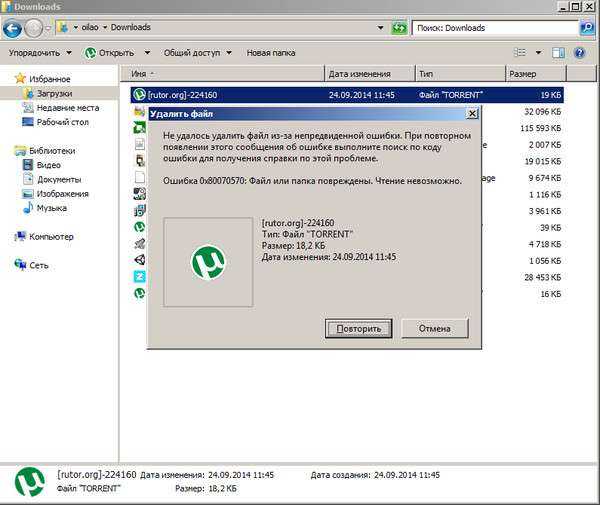Click the star icon beside Избранное
Image resolution: width=600 pixels, height=505 pixels.
pyautogui.click(x=20, y=78)
